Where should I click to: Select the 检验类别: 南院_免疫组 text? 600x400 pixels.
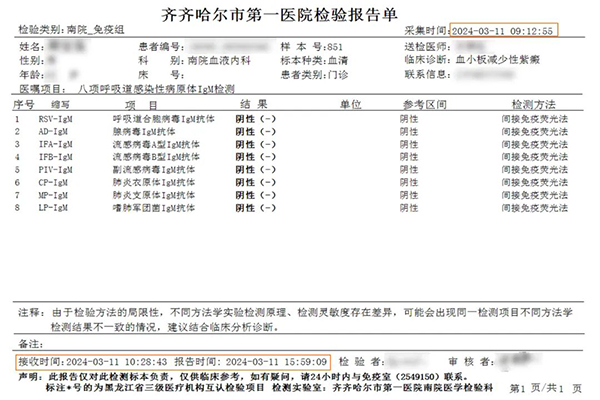click(72, 29)
